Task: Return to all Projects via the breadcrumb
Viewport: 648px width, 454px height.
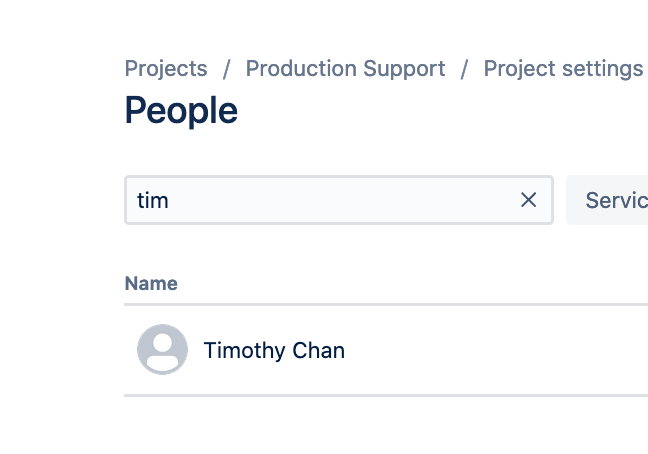Action: [166, 69]
